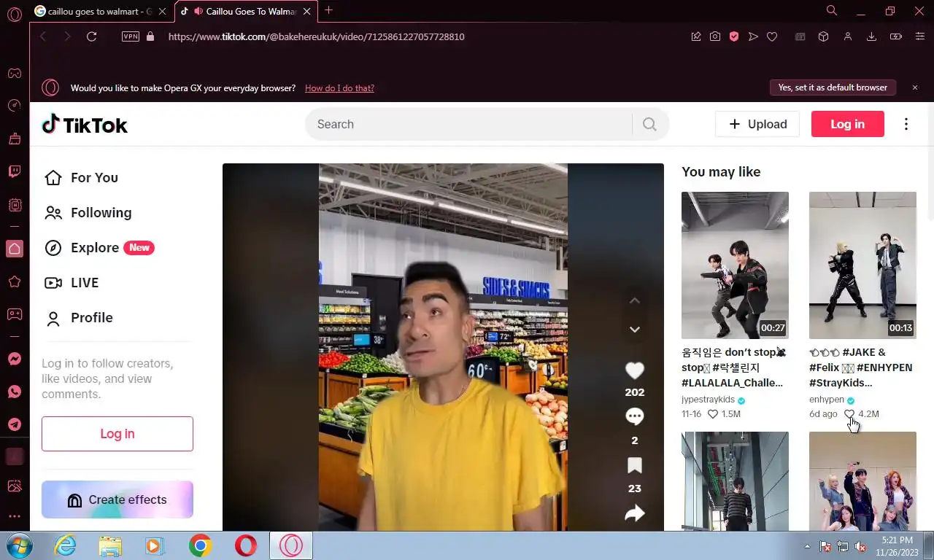Viewport: 934px width, 560px height.
Task: Open the jypestraykids 00:27 video thumbnail
Action: pyautogui.click(x=735, y=265)
